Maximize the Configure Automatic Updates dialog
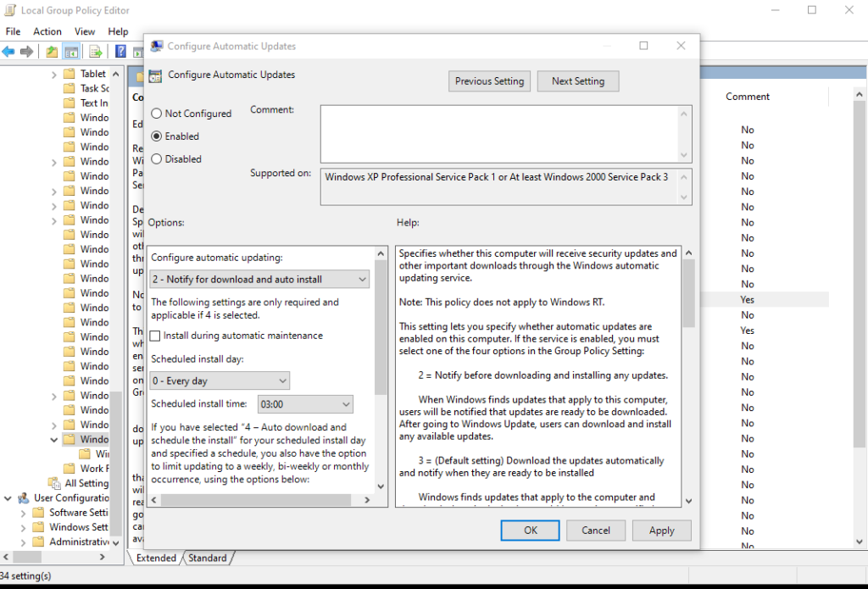Image resolution: width=868 pixels, height=589 pixels. 644,46
